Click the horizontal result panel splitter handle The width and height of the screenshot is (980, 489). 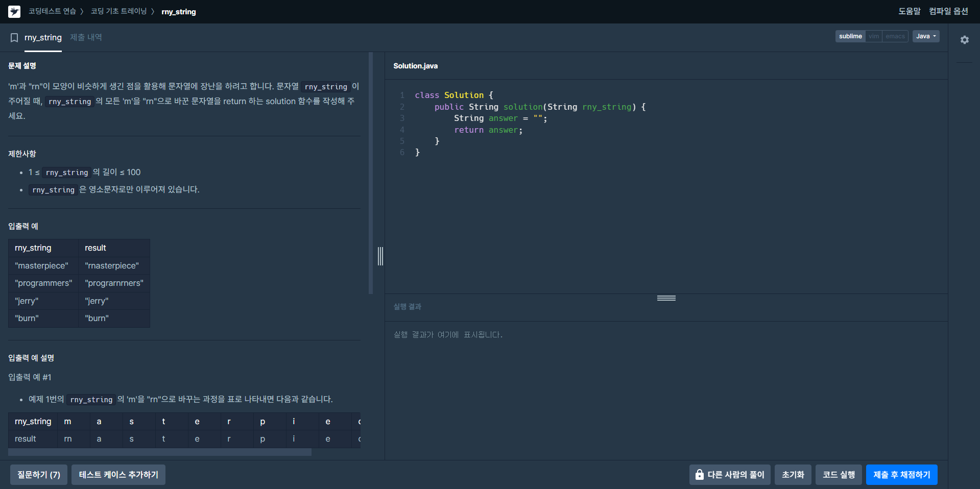coord(666,298)
